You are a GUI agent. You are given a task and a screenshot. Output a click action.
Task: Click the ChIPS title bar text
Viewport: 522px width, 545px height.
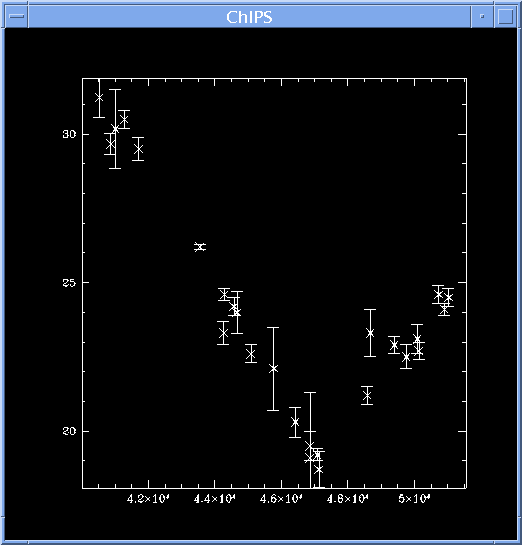click(249, 17)
